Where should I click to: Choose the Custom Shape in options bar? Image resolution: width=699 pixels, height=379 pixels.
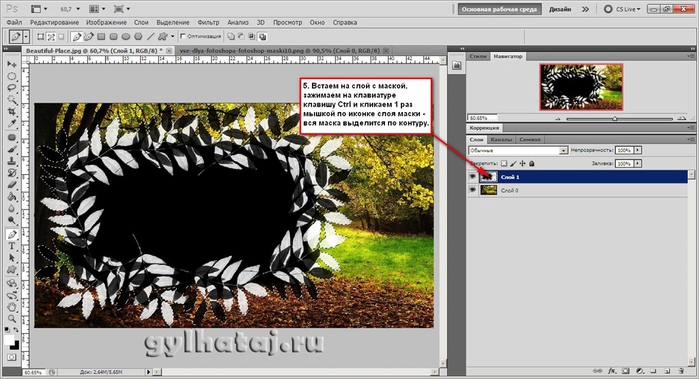point(163,37)
